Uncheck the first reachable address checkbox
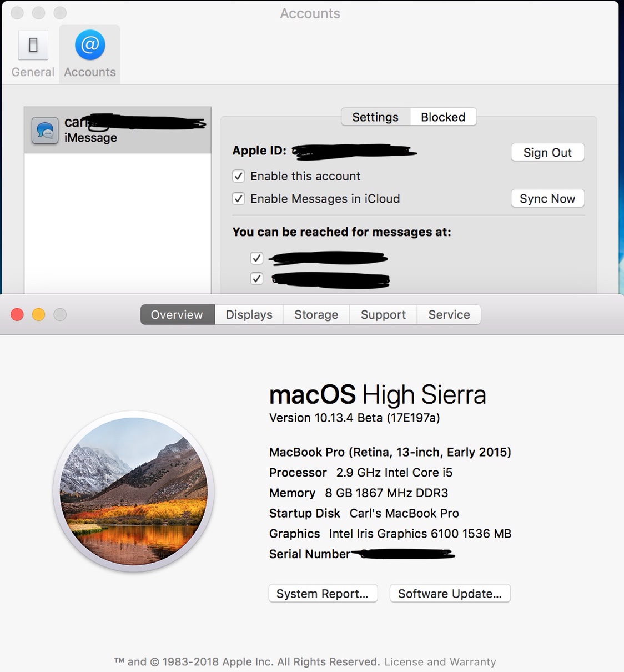Image resolution: width=624 pixels, height=672 pixels. click(x=256, y=258)
